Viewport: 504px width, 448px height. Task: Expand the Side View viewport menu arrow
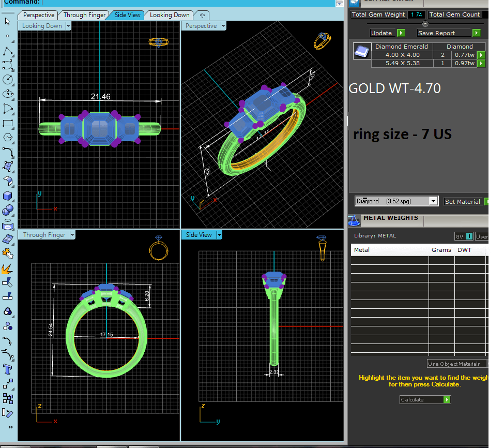[220, 235]
